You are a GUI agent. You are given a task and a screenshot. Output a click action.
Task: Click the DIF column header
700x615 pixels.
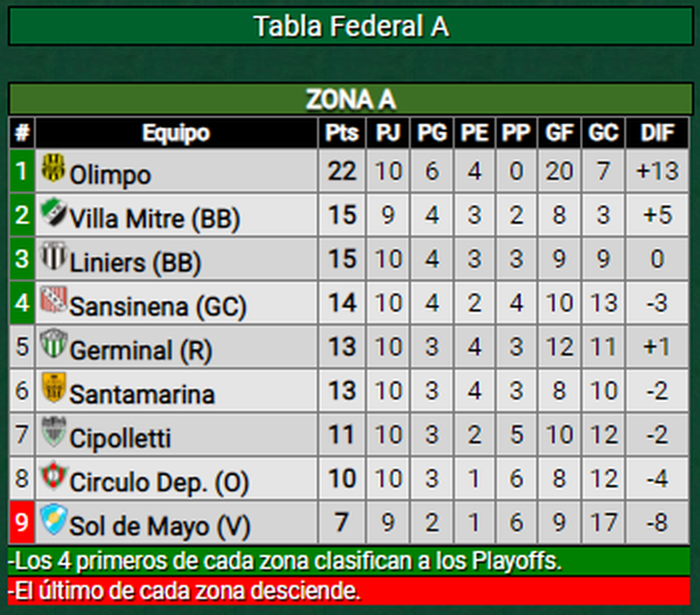pyautogui.click(x=657, y=133)
